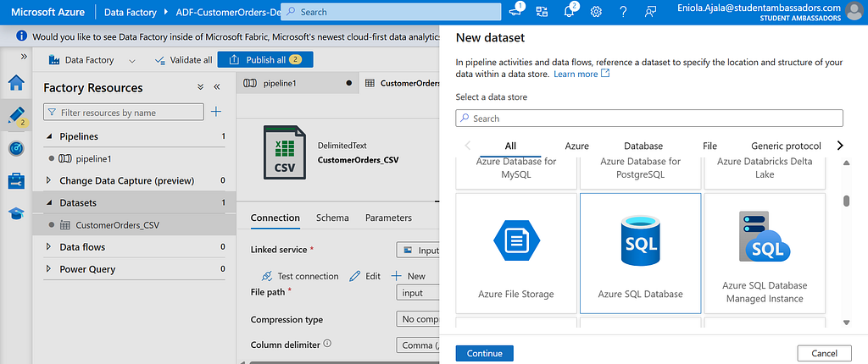
Task: Open the Learn more link
Action: [581, 74]
